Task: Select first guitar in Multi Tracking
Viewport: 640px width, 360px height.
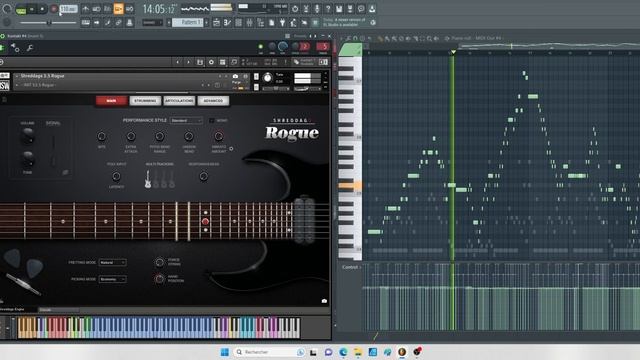Action: point(148,179)
